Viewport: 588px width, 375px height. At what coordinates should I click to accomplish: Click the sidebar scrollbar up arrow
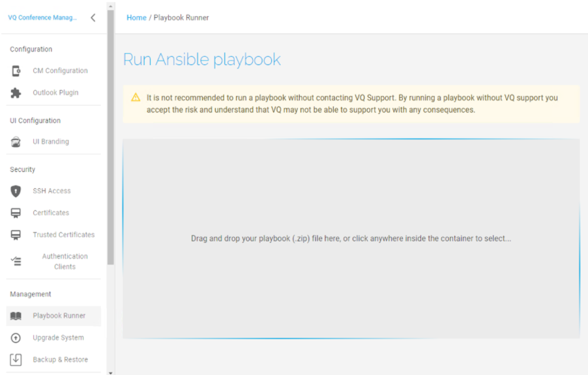pyautogui.click(x=111, y=7)
